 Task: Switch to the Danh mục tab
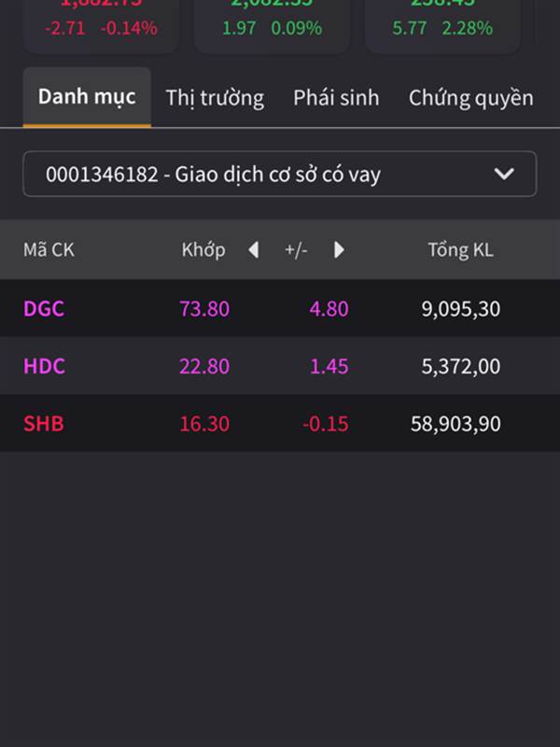pyautogui.click(x=87, y=97)
